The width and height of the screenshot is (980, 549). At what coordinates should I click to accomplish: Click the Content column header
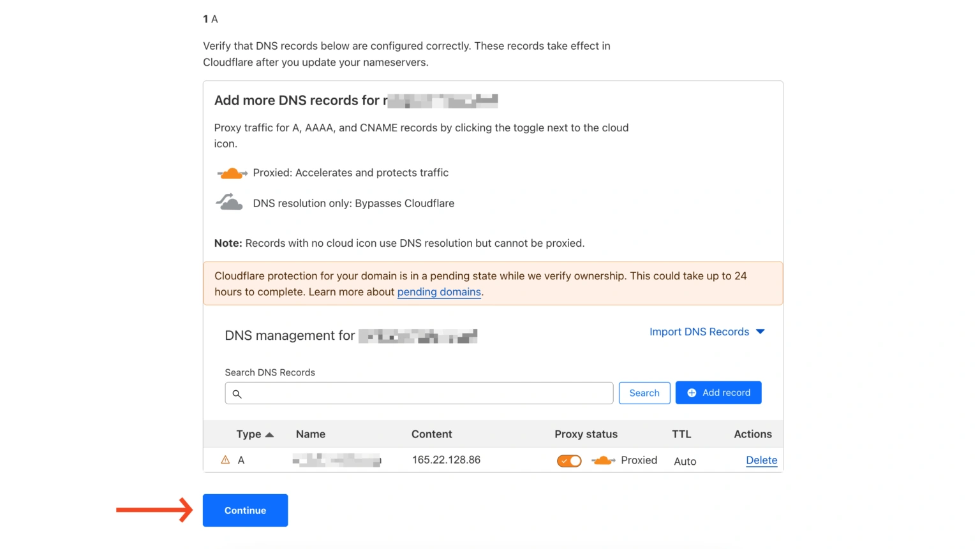(431, 434)
